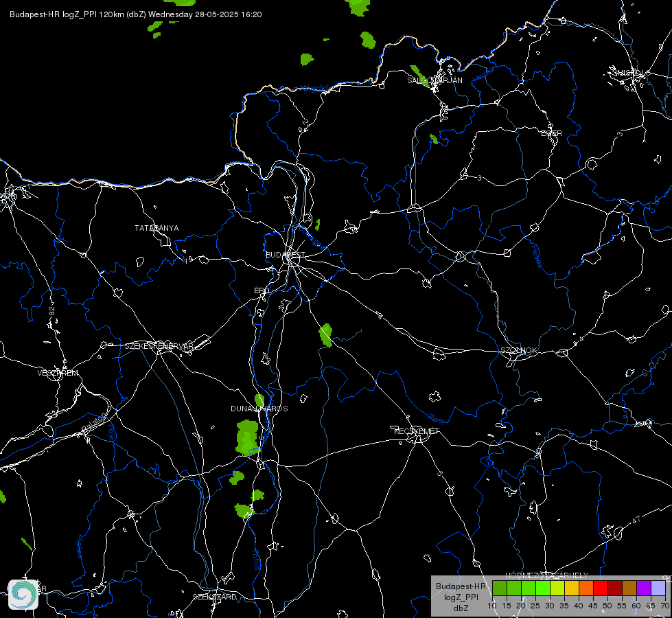Click the TATABANYA city label
Image resolution: width=672 pixels, height=618 pixels.
[x=157, y=228]
